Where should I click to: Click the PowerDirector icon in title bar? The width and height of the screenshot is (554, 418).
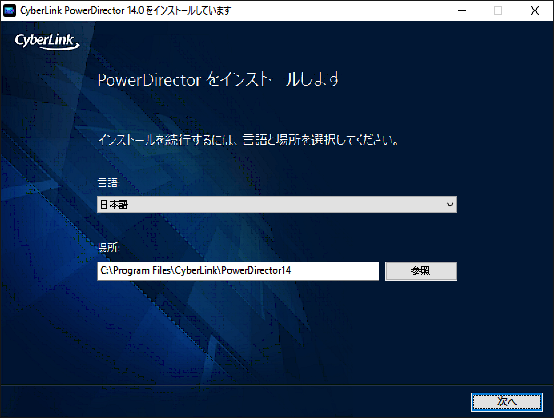pyautogui.click(x=9, y=11)
